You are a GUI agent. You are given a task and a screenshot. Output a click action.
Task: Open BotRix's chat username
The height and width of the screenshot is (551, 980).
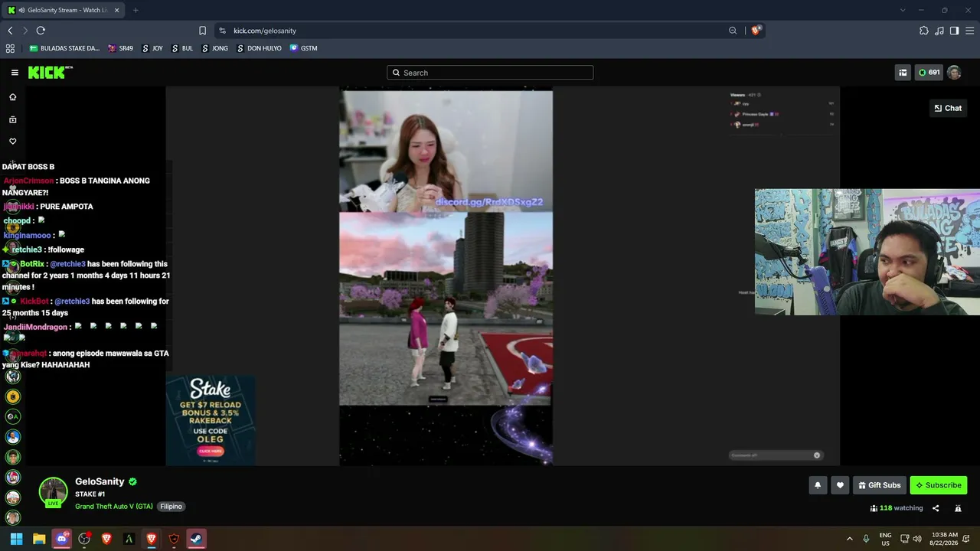coord(32,264)
